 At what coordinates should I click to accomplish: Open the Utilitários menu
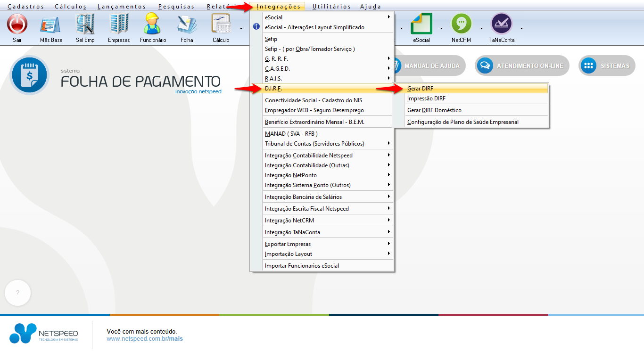pos(331,7)
